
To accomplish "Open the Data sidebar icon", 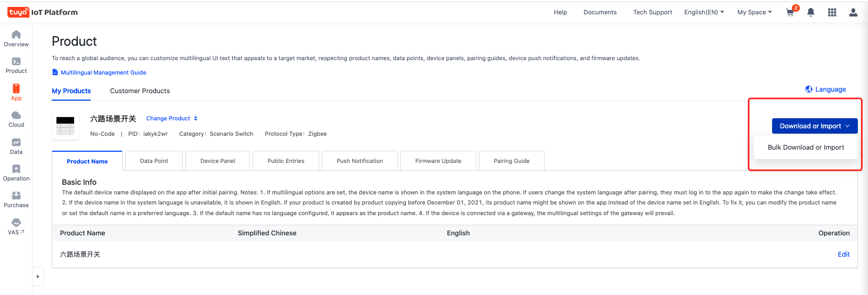I will pyautogui.click(x=16, y=142).
